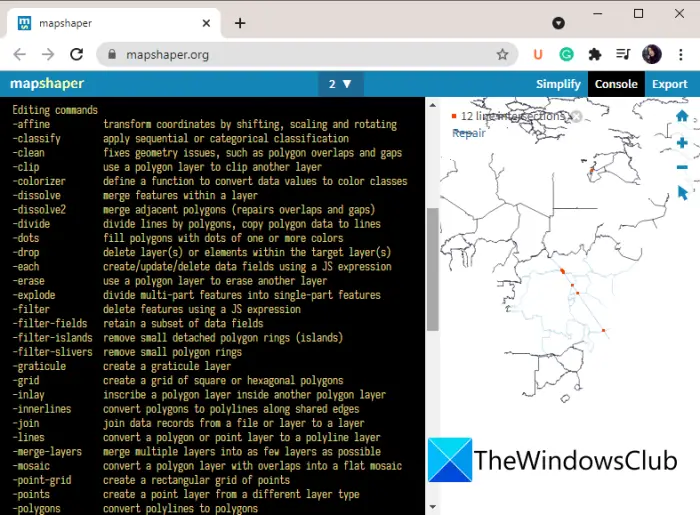
Task: Click the console scrollbar down arrow
Action: tap(432, 507)
